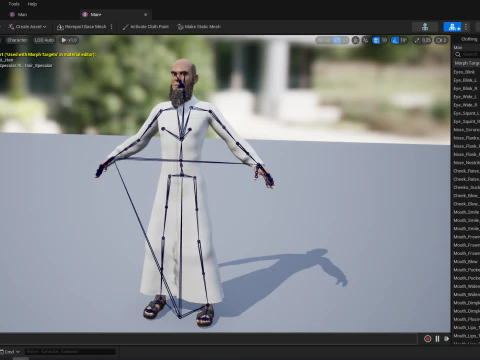Click Make Static Mesh button
This screenshot has width=480, height=360.
click(199, 27)
